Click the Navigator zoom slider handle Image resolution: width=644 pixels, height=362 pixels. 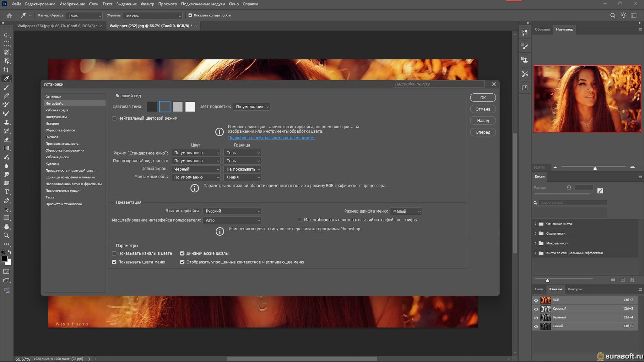pyautogui.click(x=595, y=168)
